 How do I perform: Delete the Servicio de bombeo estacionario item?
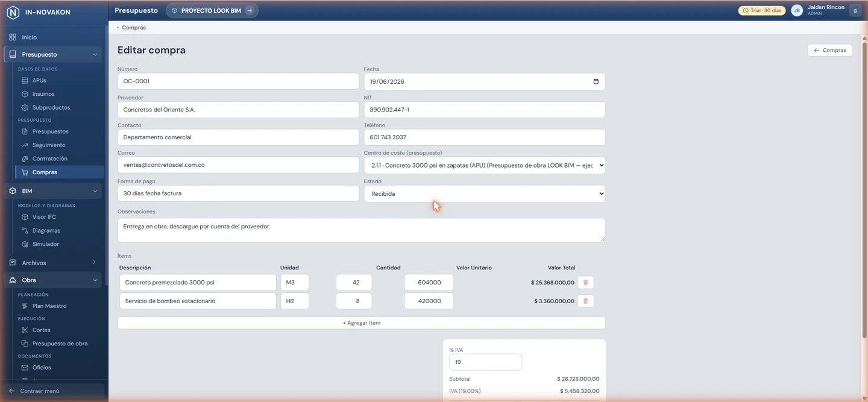(585, 301)
